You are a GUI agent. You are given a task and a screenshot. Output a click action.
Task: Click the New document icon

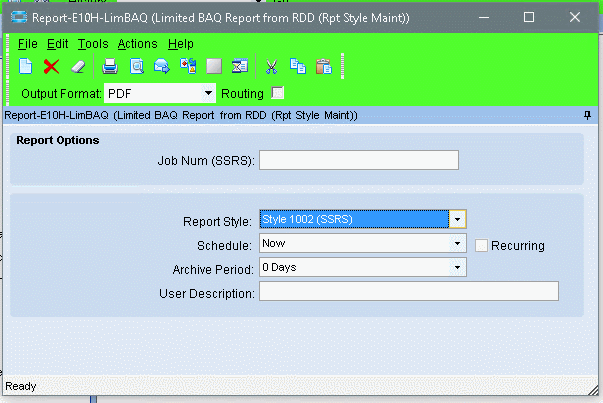(26, 67)
